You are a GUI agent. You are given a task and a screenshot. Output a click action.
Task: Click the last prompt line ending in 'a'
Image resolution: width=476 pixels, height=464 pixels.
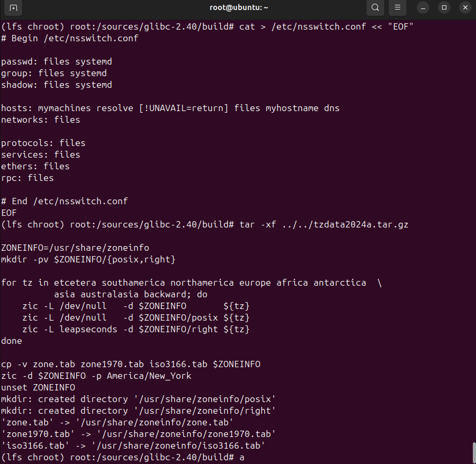tap(122, 457)
